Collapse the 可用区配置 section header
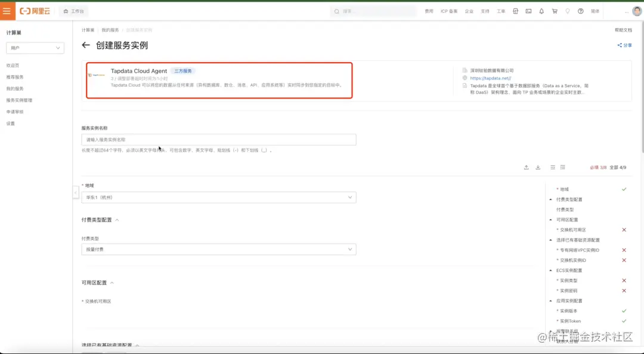 click(98, 282)
